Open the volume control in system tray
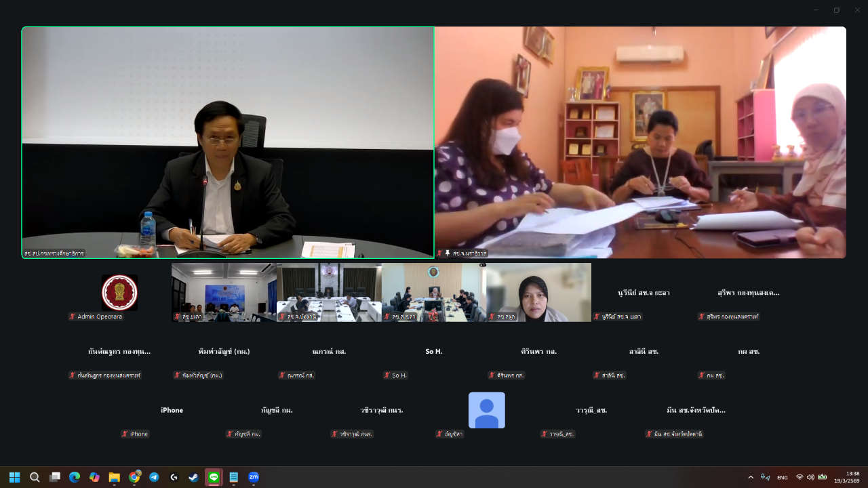The height and width of the screenshot is (488, 868). (810, 477)
